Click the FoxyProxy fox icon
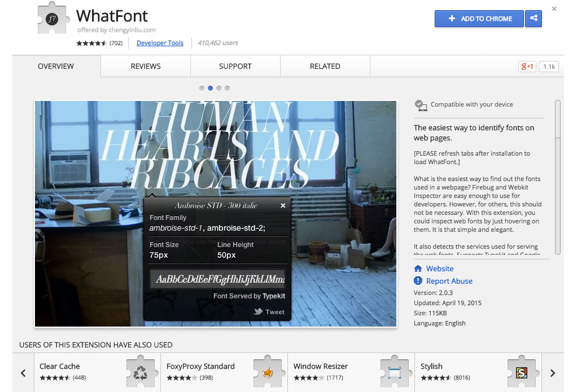The height and width of the screenshot is (392, 577). 268,372
